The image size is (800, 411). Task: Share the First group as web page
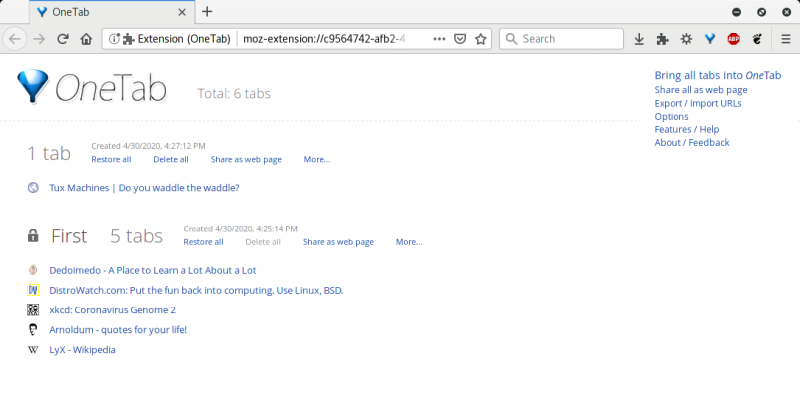pos(338,242)
